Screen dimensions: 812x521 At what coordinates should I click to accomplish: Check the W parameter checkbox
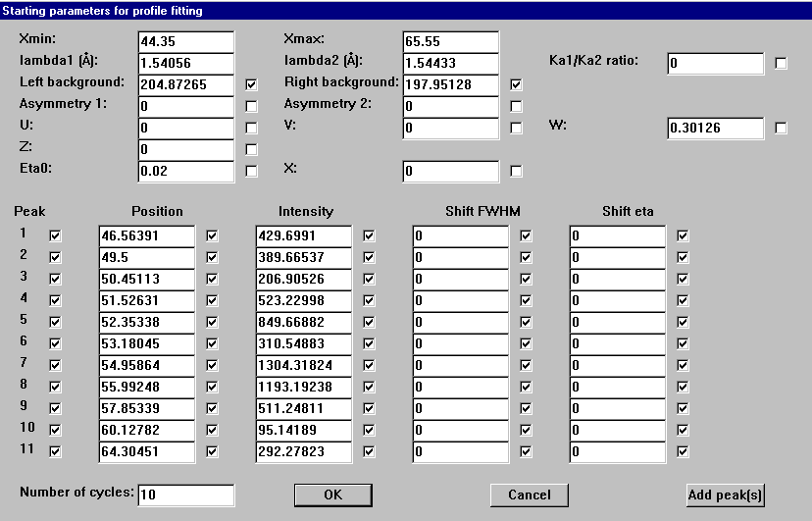tap(782, 129)
